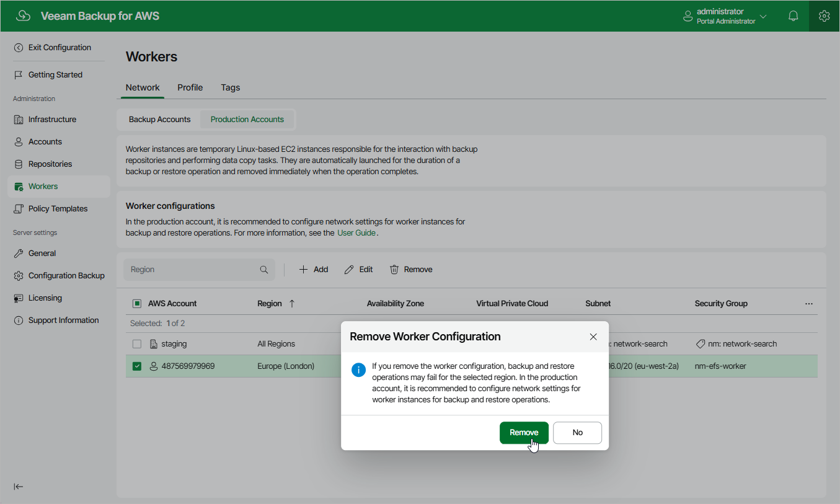Click the organization icon beside staging
This screenshot has height=504, width=840.
pos(154,344)
